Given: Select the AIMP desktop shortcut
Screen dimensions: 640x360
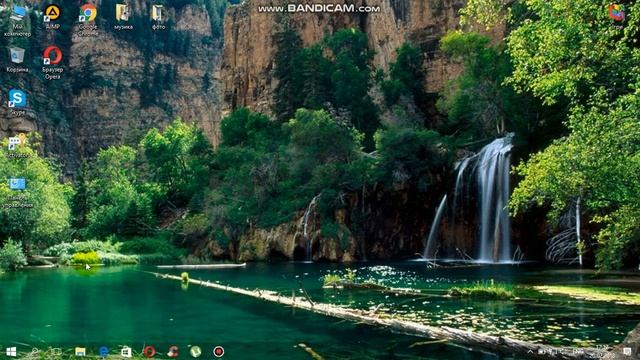Looking at the screenshot, I should point(52,17).
